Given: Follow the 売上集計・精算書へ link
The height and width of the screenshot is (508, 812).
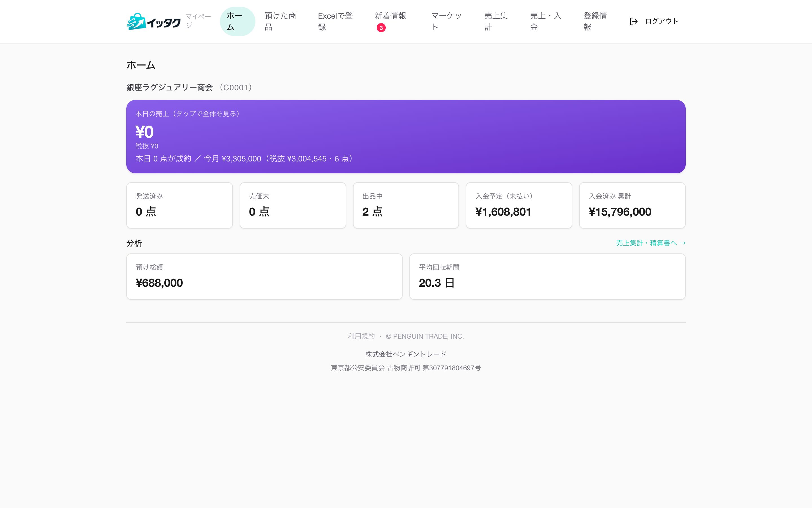Looking at the screenshot, I should point(650,243).
